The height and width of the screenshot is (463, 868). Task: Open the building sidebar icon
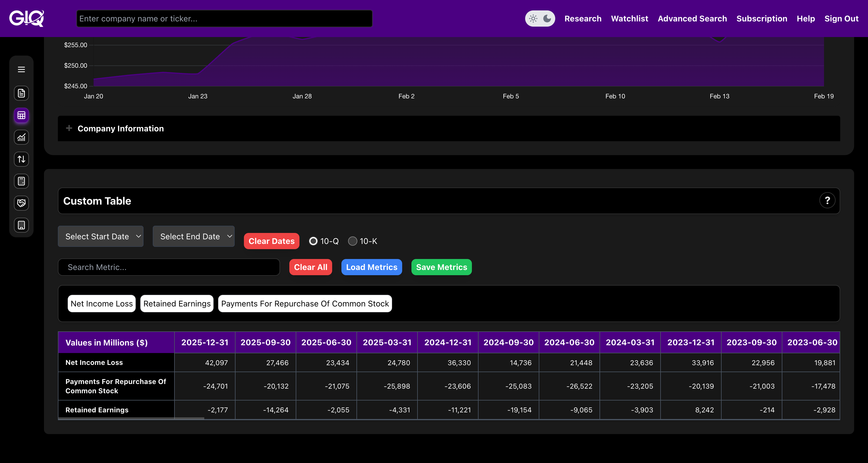21,225
